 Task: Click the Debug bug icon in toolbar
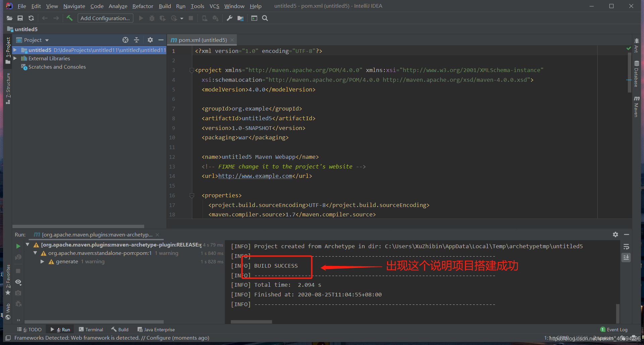[152, 18]
